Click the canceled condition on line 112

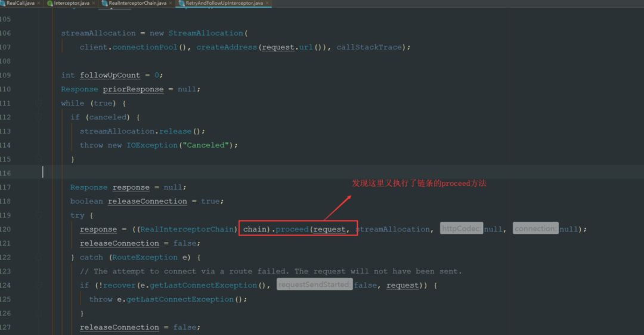click(x=107, y=117)
